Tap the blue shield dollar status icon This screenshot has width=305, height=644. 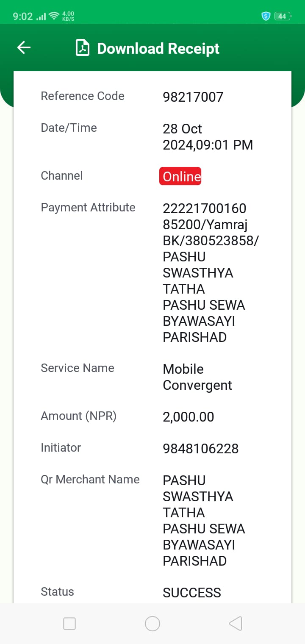pos(266,16)
